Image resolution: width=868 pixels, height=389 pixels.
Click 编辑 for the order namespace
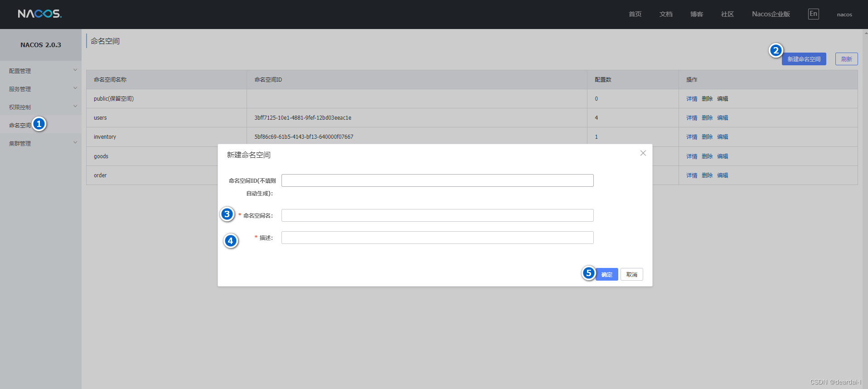[723, 175]
